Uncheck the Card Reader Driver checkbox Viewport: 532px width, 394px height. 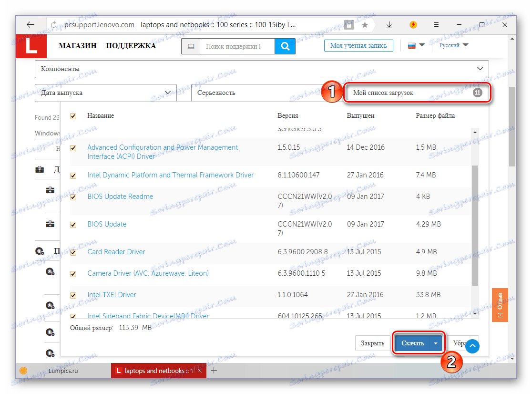coord(73,252)
